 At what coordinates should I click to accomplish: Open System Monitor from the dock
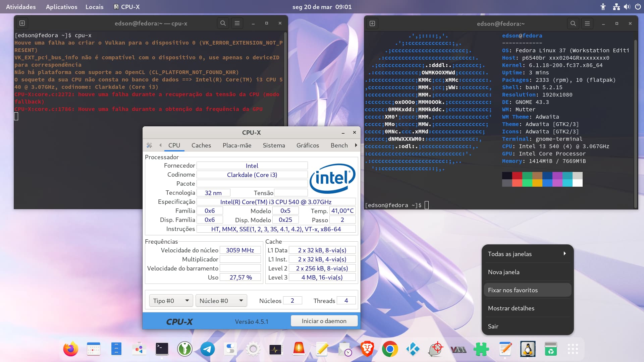276,349
